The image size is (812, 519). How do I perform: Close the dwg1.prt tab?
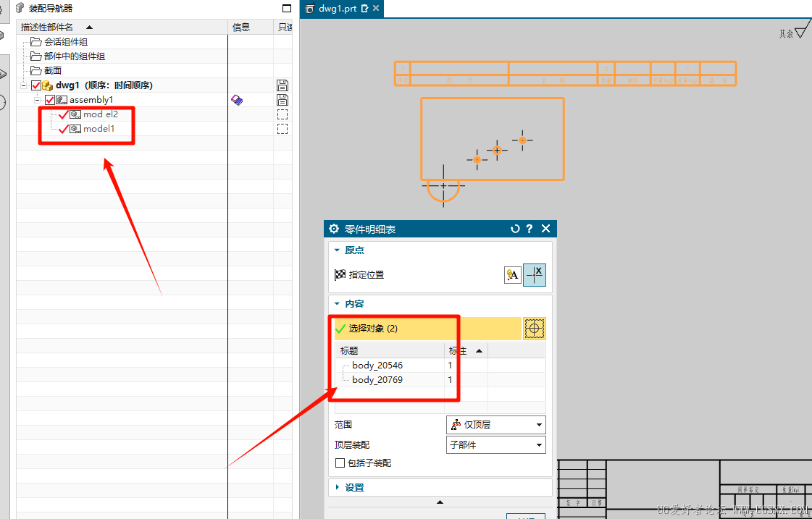[x=376, y=8]
